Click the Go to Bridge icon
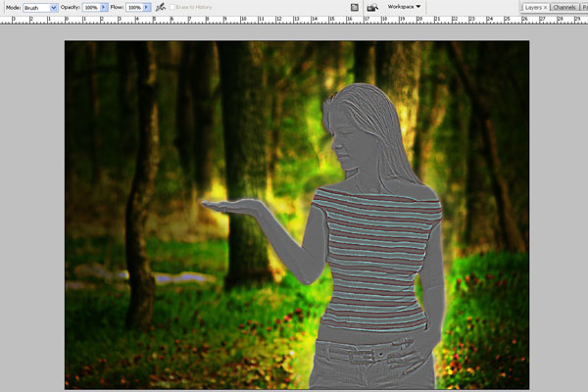This screenshot has height=392, width=588. [372, 7]
